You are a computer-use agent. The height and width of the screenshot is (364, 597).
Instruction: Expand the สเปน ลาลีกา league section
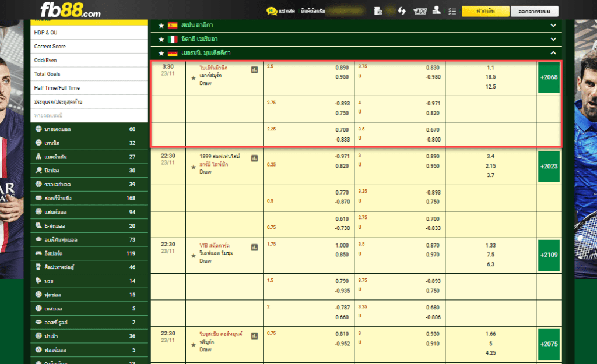(553, 26)
